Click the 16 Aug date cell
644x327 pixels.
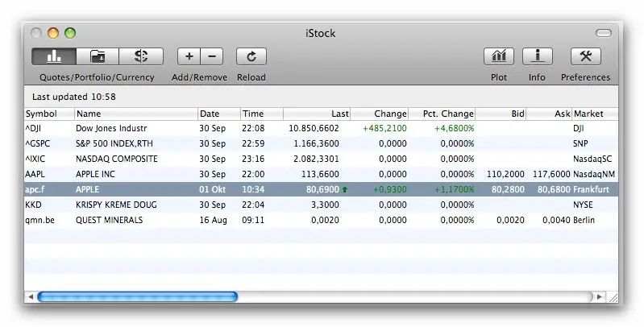(x=213, y=220)
